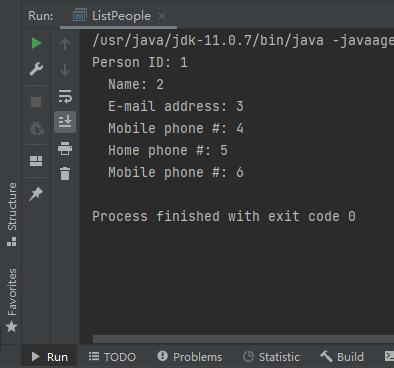This screenshot has height=368, width=394.
Task: Click the down arrow stack trace icon
Action: pos(65,70)
